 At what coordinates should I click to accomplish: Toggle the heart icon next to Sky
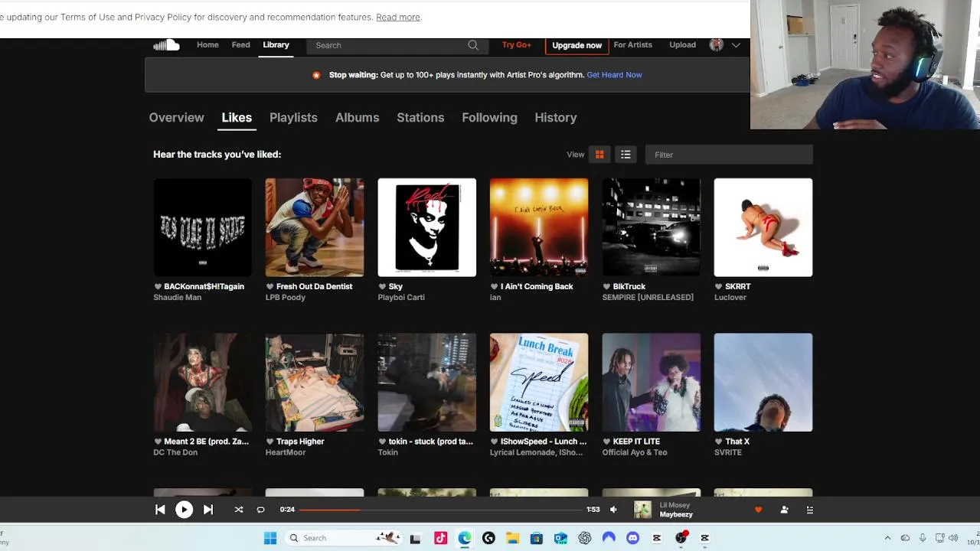[x=382, y=287]
